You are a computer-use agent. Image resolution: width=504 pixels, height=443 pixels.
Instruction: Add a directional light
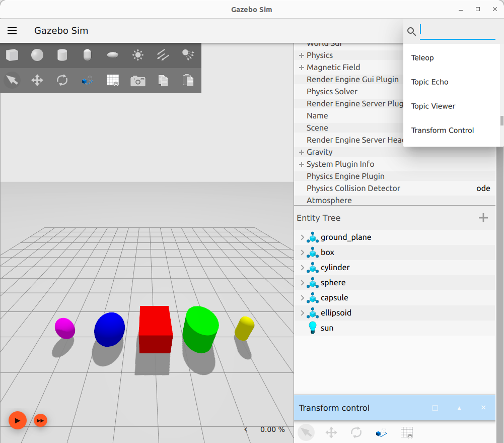(163, 55)
